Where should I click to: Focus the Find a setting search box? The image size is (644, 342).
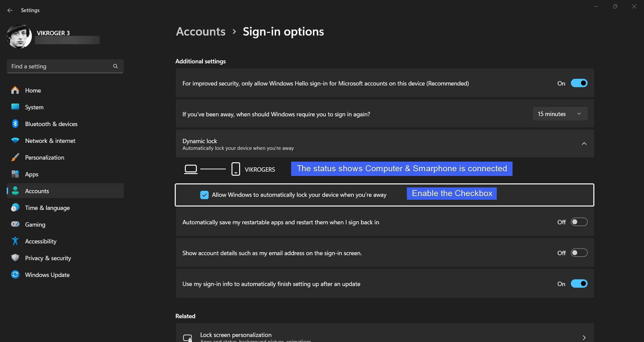click(x=65, y=66)
